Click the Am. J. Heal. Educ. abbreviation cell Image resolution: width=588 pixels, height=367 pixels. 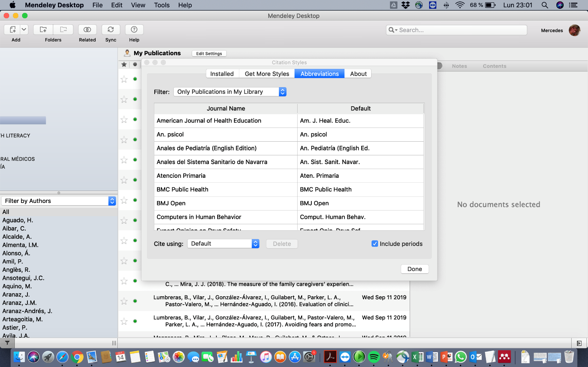(360, 121)
